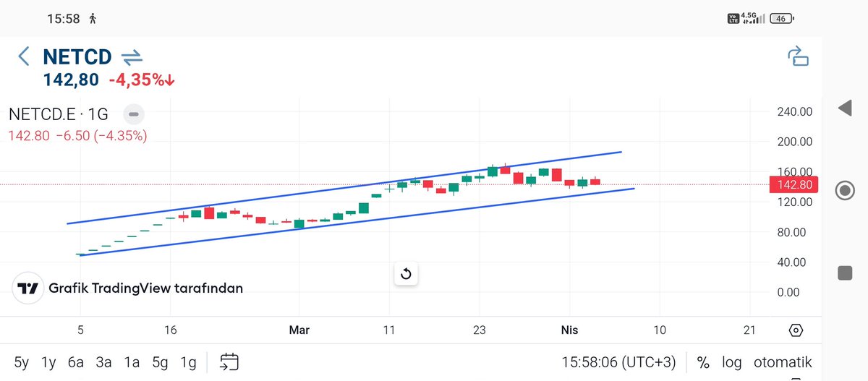This screenshot has width=868, height=381.
Task: Select the 1a time range
Action: [x=132, y=362]
